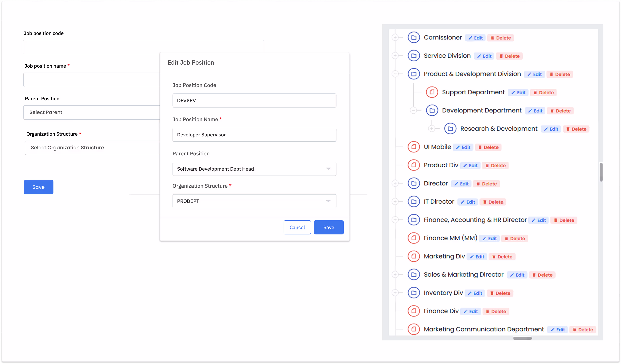Open the PRODEPT Organization Structure dropdown
The height and width of the screenshot is (364, 621).
click(254, 201)
